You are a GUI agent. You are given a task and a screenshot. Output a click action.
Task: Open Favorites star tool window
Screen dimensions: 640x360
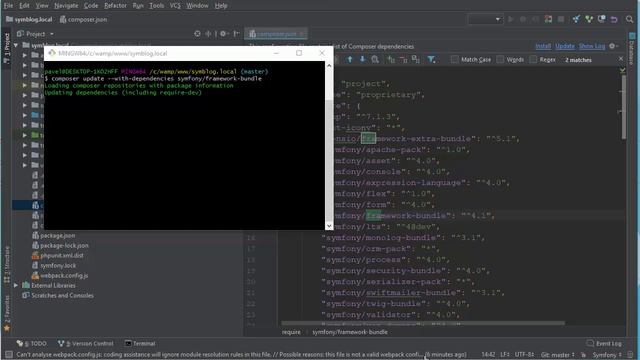(7, 313)
